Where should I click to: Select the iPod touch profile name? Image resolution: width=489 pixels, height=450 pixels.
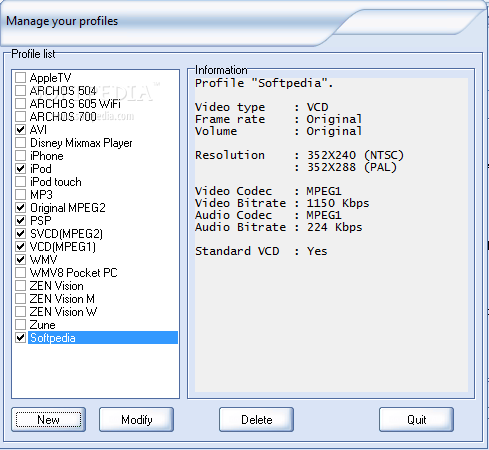pos(56,182)
